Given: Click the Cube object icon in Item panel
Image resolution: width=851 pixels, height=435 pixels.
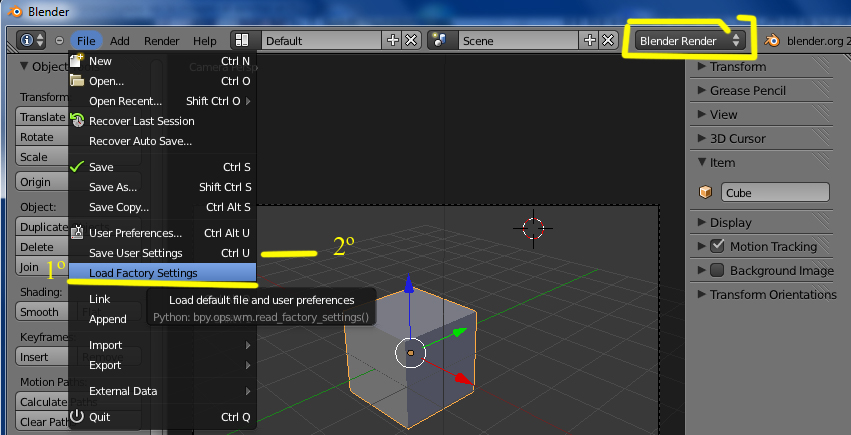Looking at the screenshot, I should tap(706, 192).
